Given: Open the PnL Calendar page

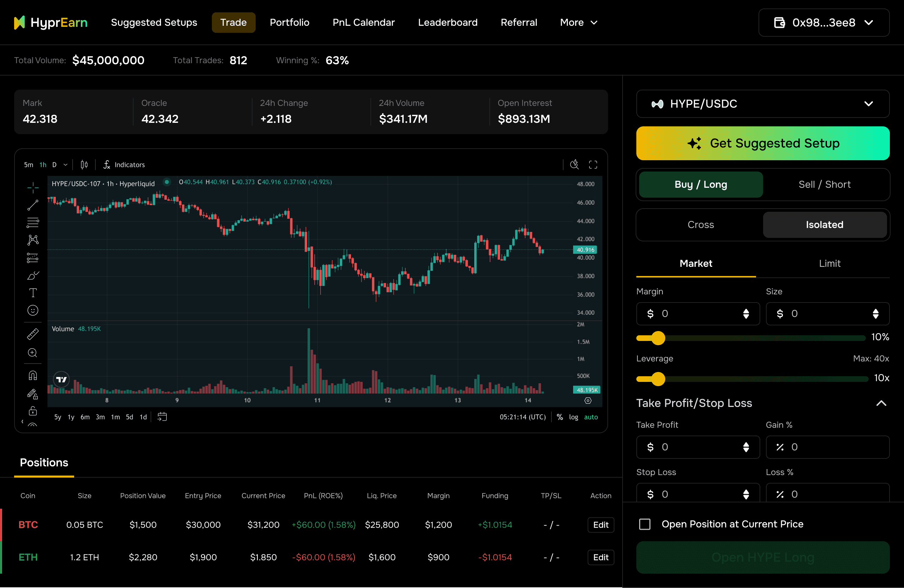Looking at the screenshot, I should tap(363, 22).
